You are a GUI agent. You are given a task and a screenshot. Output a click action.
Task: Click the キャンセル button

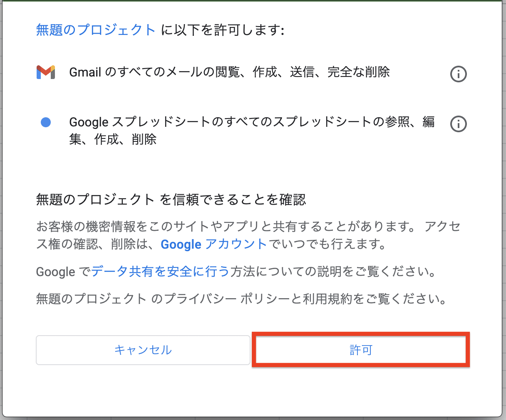pos(143,350)
